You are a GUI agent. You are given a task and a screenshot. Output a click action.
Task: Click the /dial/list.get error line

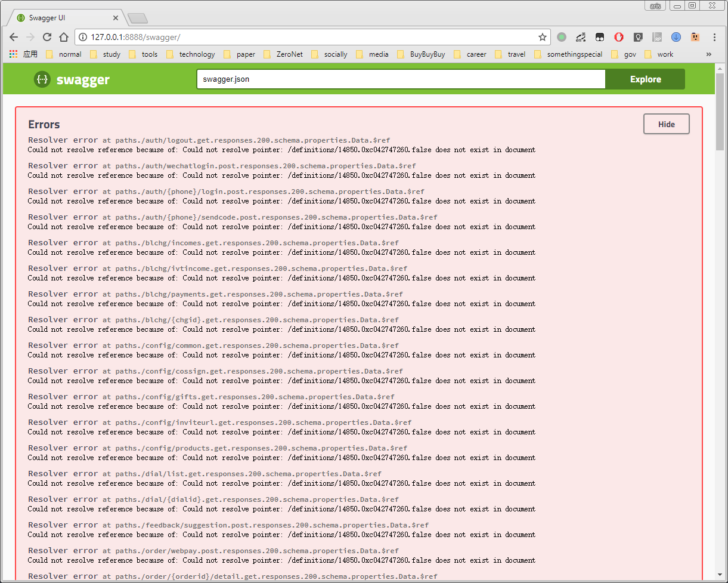click(205, 474)
